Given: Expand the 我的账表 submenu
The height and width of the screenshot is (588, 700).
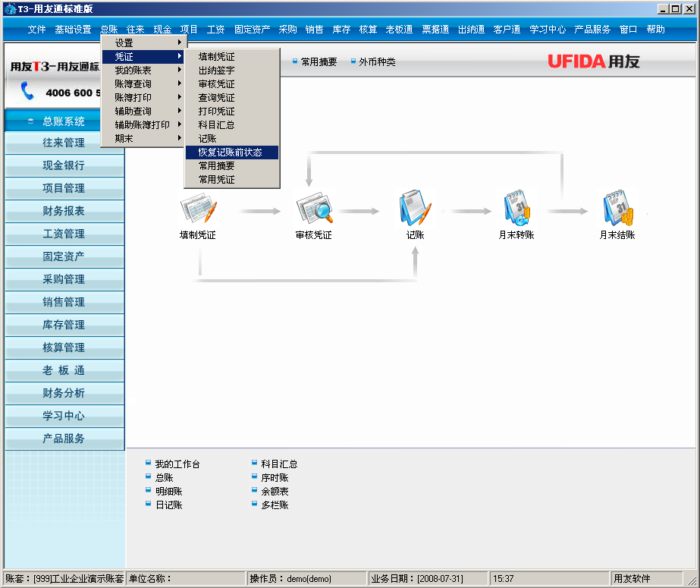Looking at the screenshot, I should coord(143,70).
